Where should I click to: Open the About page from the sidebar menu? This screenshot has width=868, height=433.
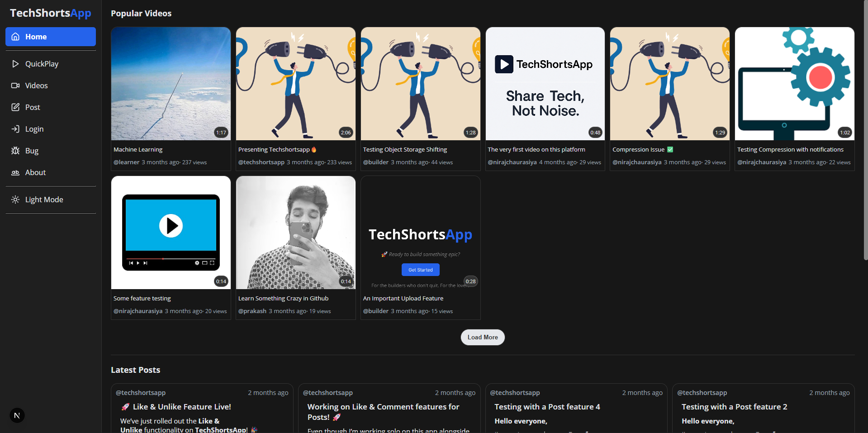point(35,172)
